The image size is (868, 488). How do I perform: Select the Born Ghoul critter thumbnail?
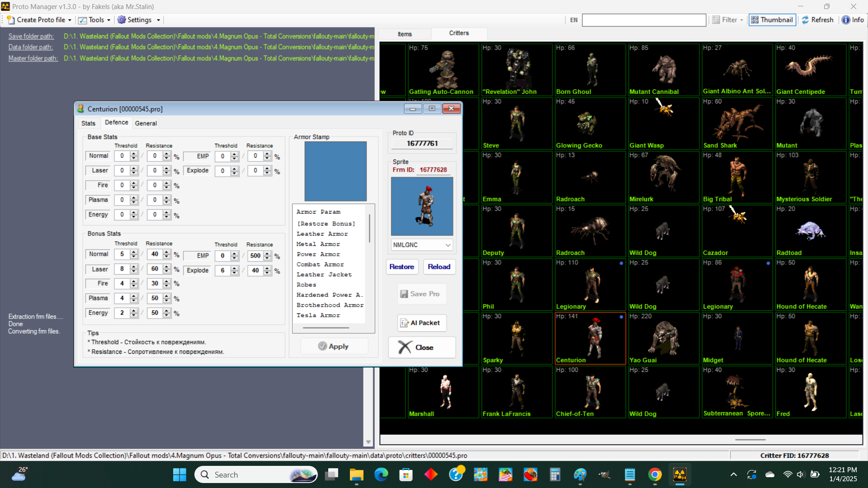pyautogui.click(x=590, y=70)
